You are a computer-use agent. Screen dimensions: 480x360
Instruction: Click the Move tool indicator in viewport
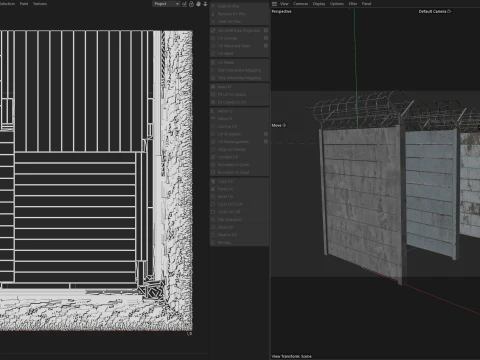(x=279, y=125)
